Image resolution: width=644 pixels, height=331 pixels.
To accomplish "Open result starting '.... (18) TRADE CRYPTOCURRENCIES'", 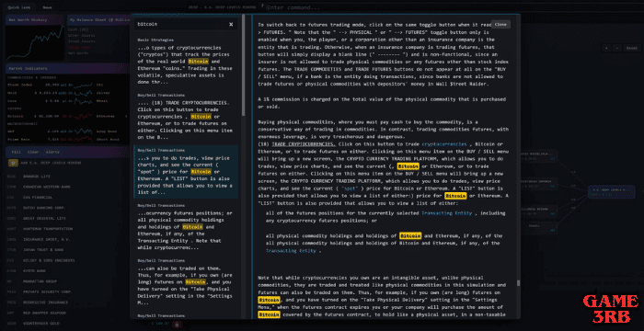I will (186, 116).
